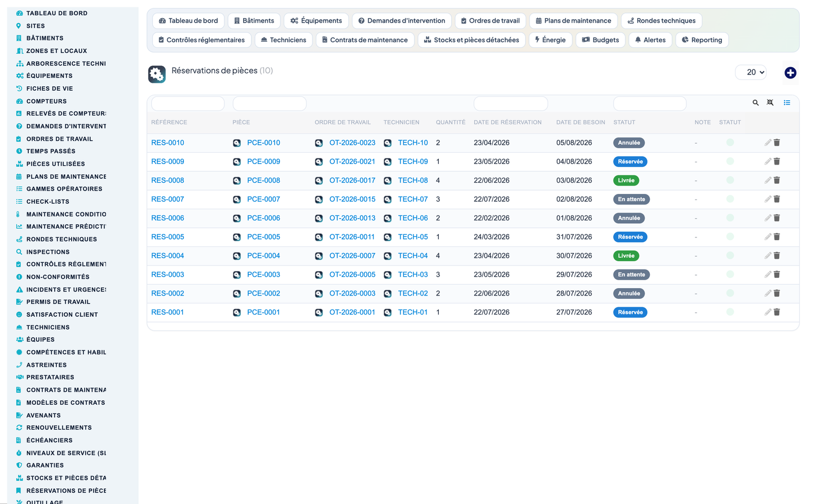Click the Statut filter input field
Viewport: 815px width, 504px height.
click(650, 104)
